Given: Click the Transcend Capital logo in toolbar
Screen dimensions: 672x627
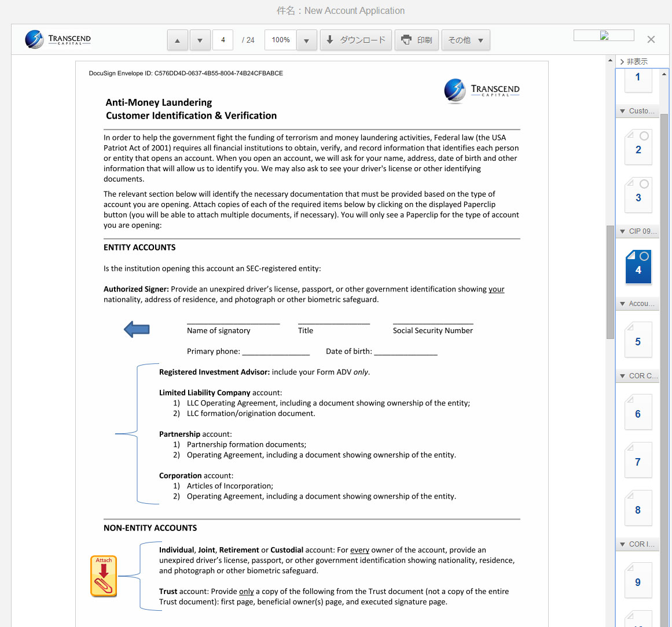Looking at the screenshot, I should (x=58, y=39).
